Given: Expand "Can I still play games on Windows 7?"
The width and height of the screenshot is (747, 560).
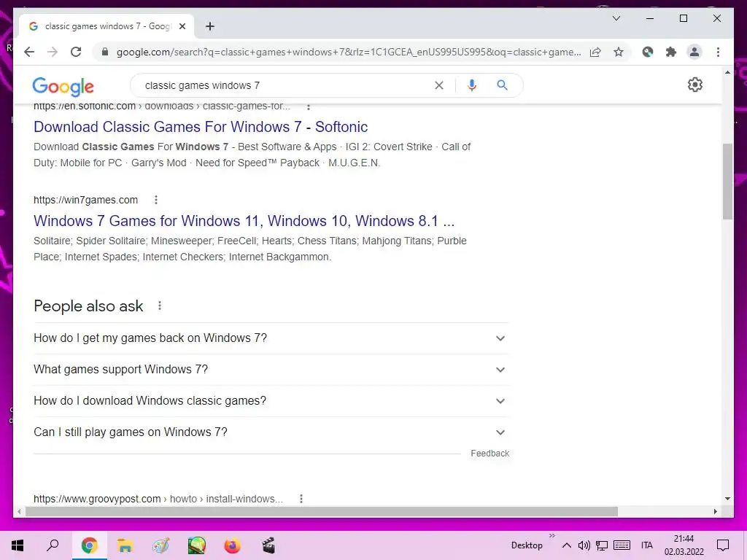Looking at the screenshot, I should (x=271, y=432).
